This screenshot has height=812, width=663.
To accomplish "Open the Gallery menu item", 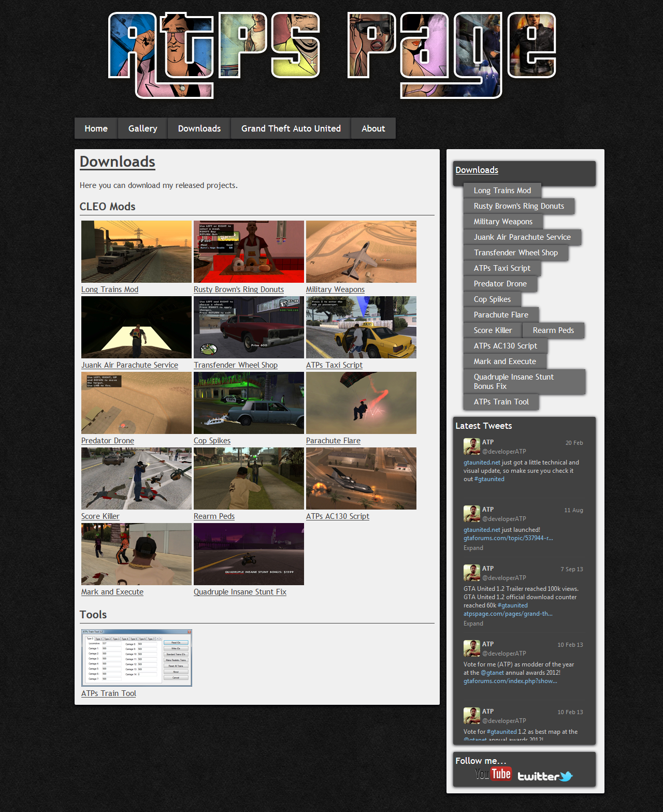I will pos(143,128).
